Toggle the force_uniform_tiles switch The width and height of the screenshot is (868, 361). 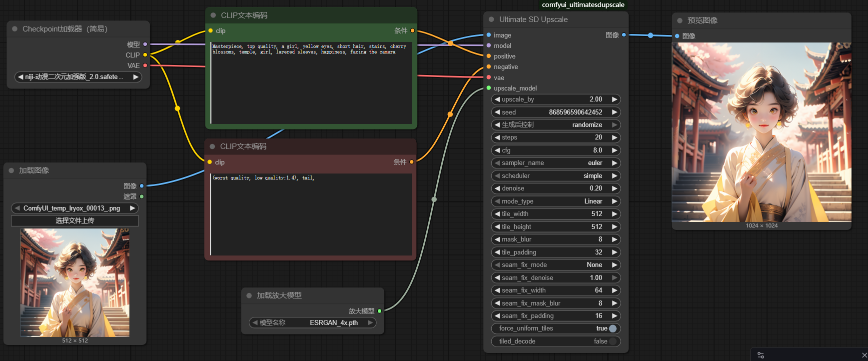coord(612,328)
